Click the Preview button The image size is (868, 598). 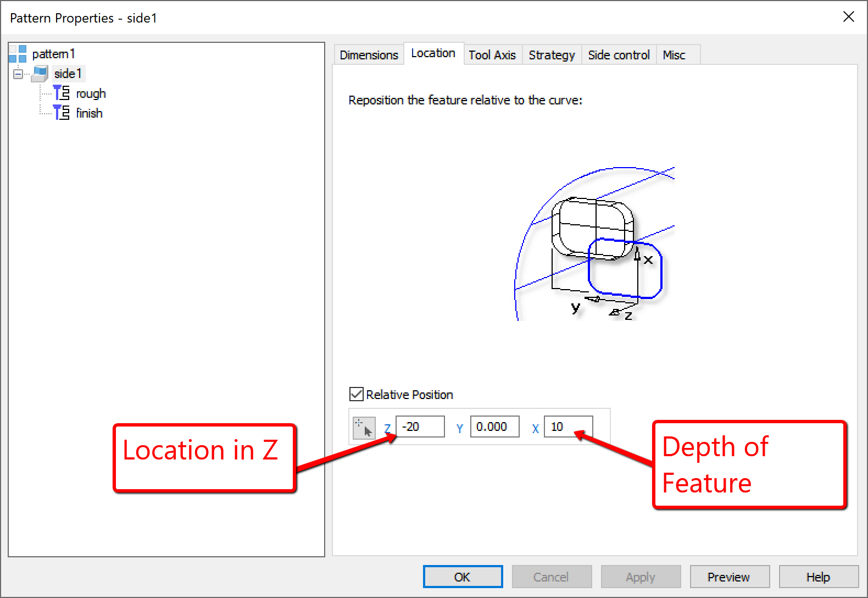click(x=730, y=577)
